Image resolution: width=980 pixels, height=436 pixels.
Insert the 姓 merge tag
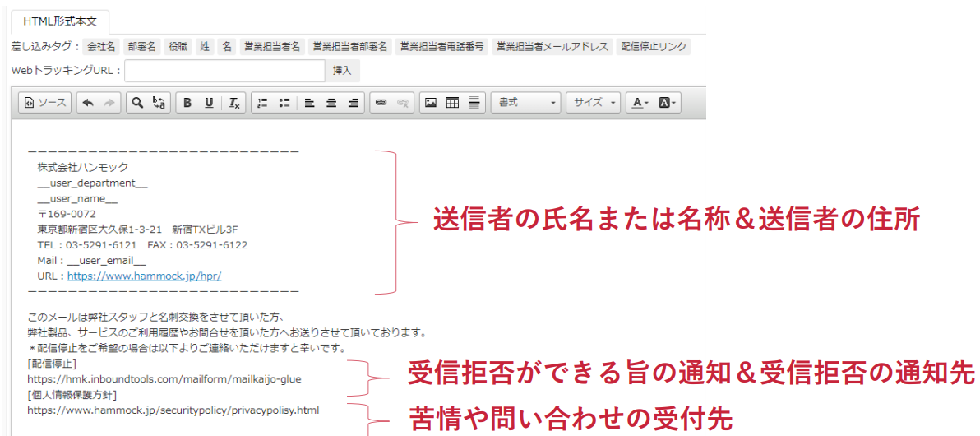pyautogui.click(x=205, y=47)
